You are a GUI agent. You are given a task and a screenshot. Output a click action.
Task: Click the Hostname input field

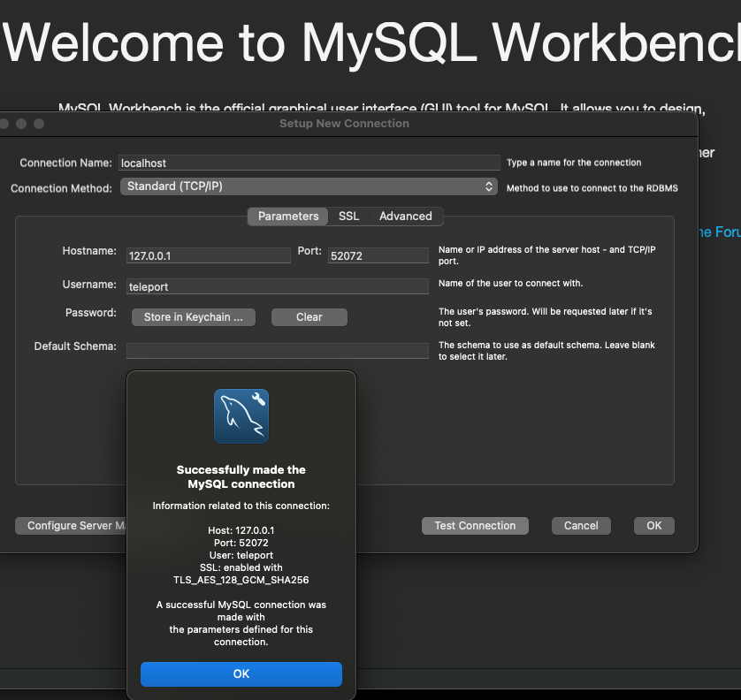coord(209,255)
